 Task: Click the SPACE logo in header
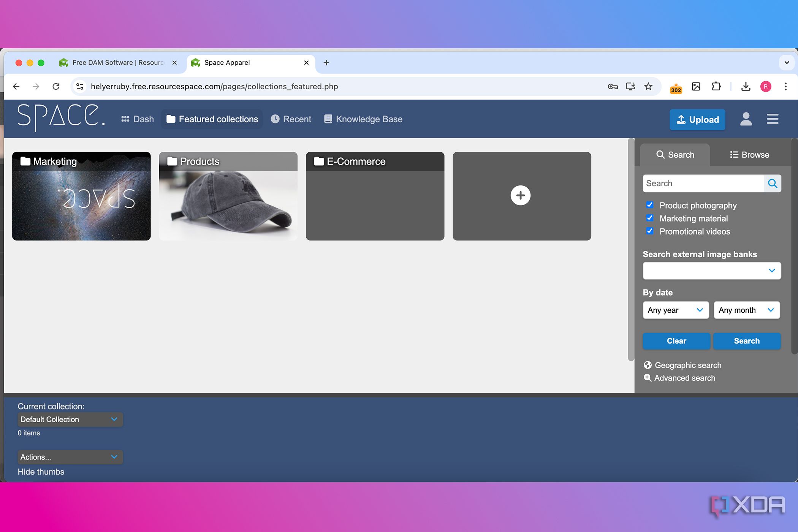61,117
